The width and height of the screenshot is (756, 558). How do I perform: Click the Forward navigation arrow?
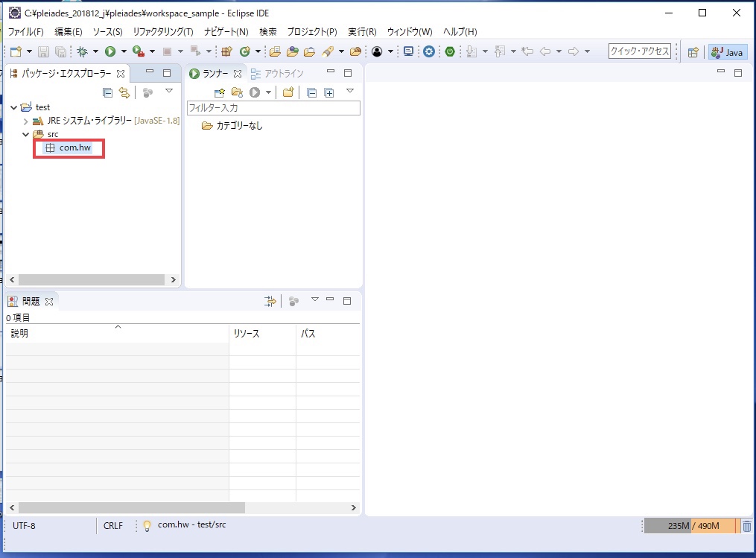tap(574, 51)
